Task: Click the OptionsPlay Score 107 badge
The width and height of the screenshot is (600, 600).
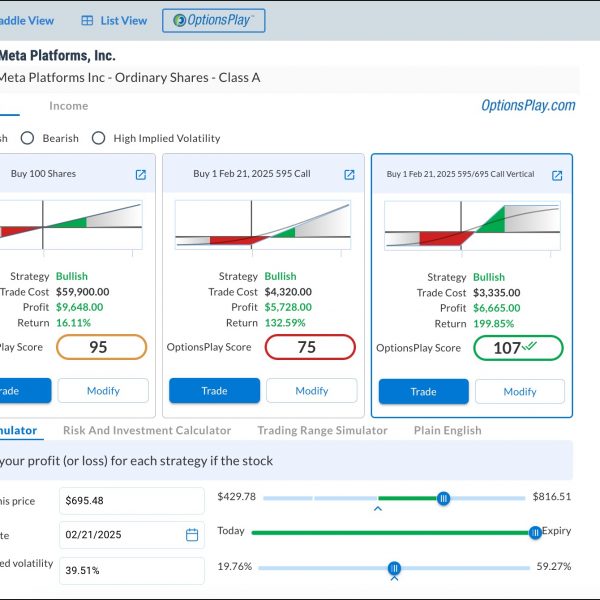Action: (518, 348)
